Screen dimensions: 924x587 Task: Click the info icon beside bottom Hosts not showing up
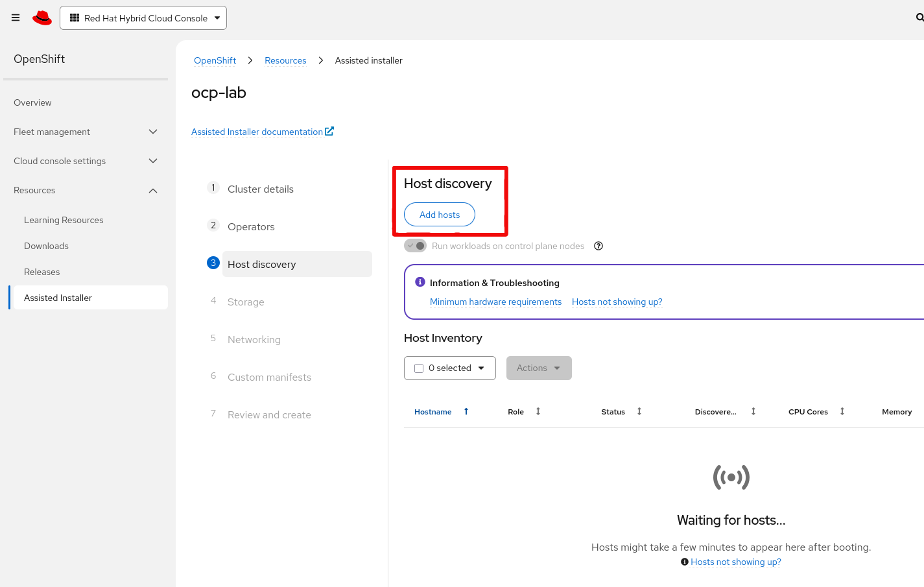685,562
